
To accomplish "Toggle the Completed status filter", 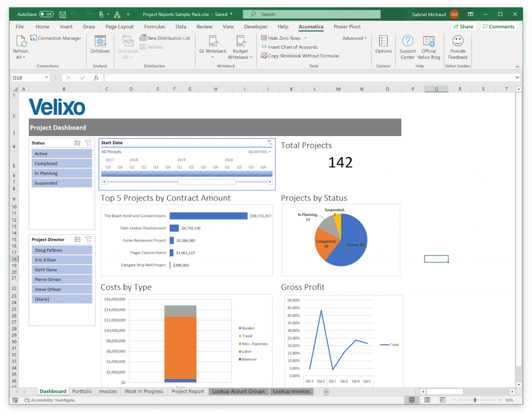I will point(62,163).
